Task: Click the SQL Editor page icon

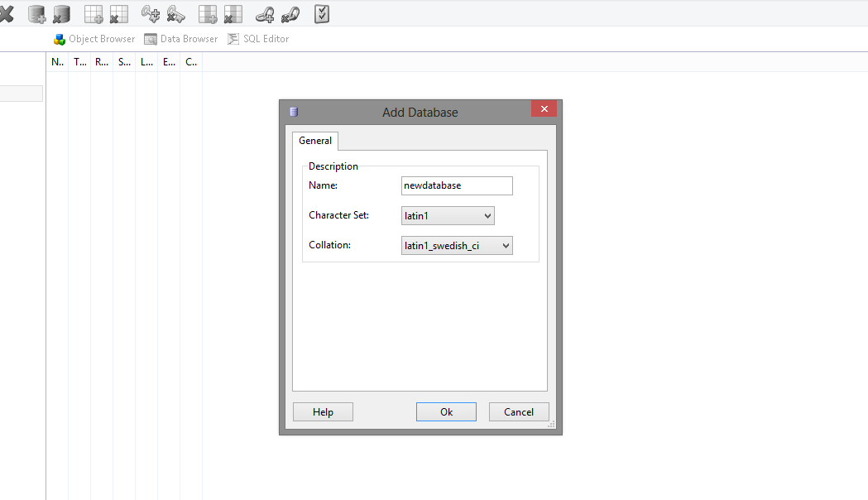Action: point(233,39)
